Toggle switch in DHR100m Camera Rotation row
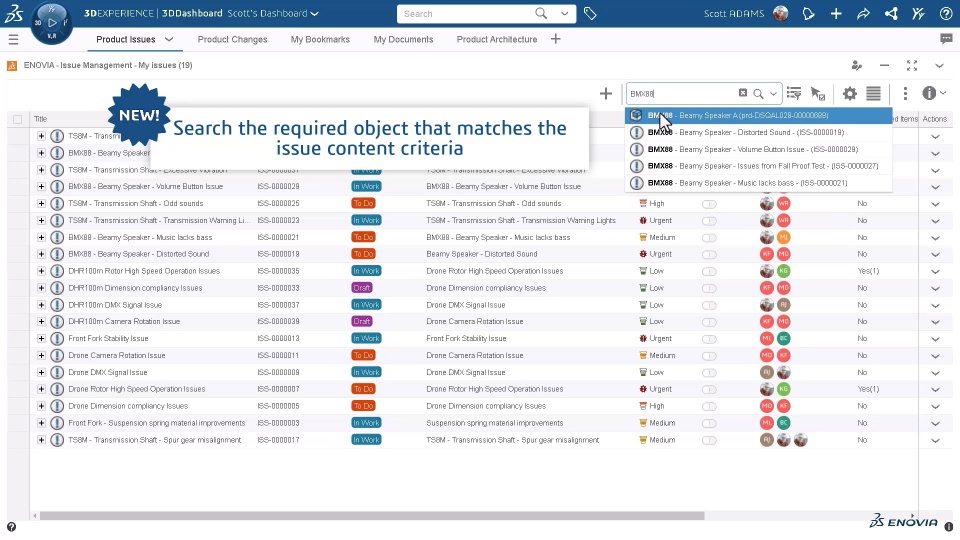Image resolution: width=960 pixels, height=540 pixels. click(x=709, y=322)
